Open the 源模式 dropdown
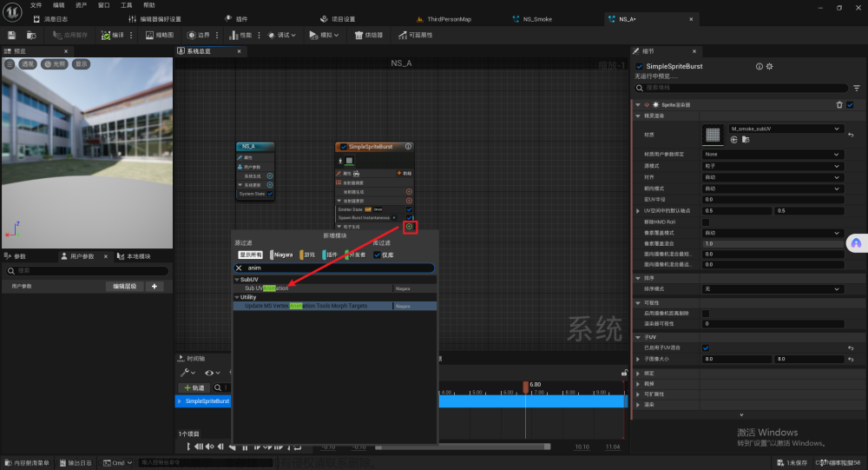The height and width of the screenshot is (470, 868). tap(773, 166)
